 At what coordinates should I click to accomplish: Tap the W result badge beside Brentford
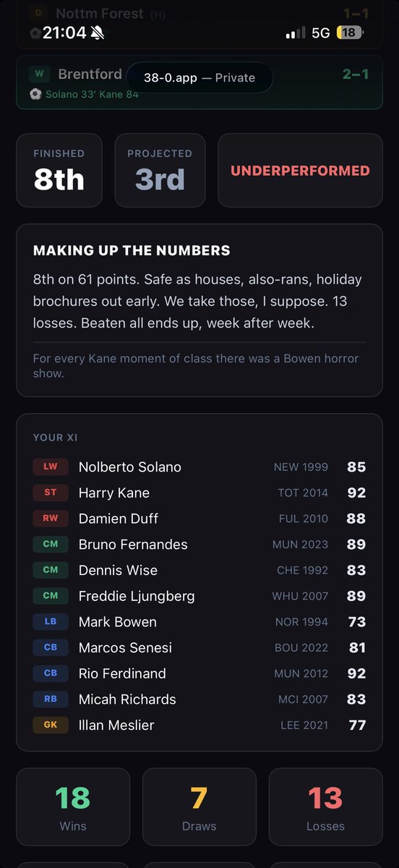(x=39, y=74)
